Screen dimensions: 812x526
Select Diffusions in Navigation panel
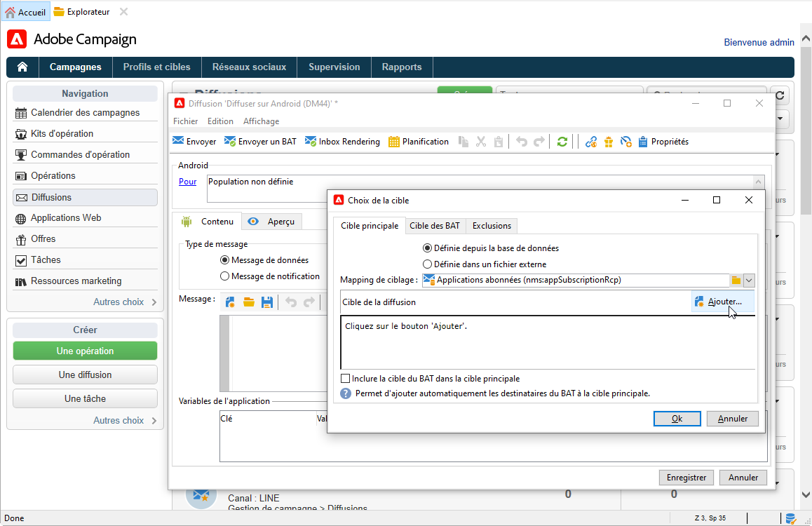85,197
